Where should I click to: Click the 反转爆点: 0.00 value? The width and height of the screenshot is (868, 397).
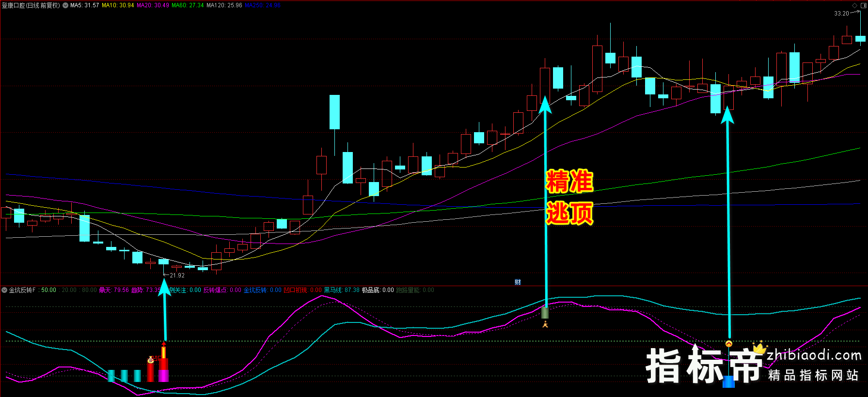point(222,290)
